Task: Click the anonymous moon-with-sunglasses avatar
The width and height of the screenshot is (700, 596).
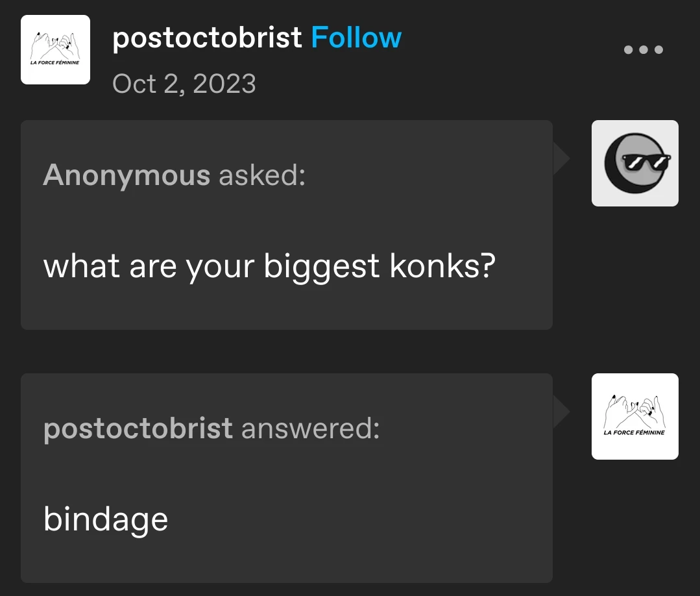Action: click(x=634, y=163)
